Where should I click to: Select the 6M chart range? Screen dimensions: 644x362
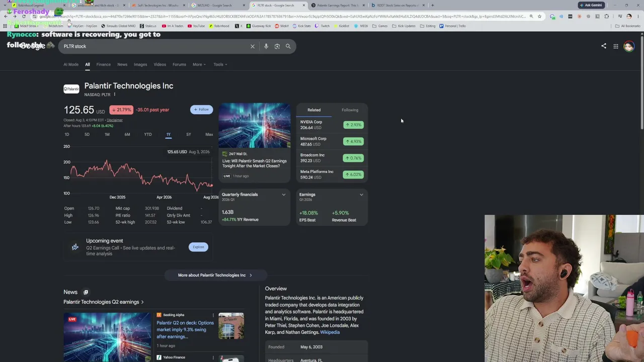(x=127, y=134)
